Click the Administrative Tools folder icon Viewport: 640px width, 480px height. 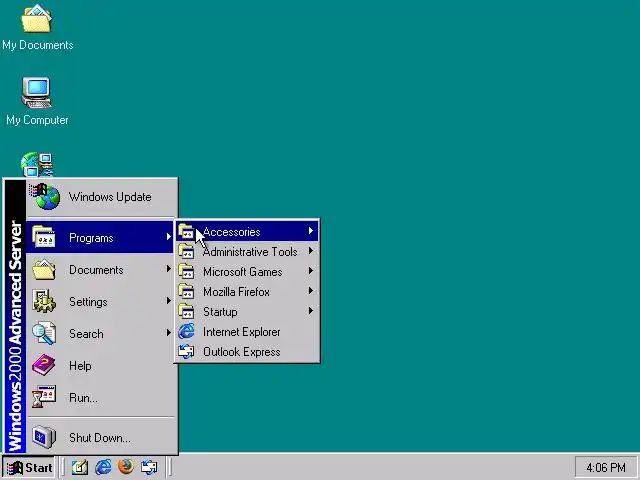click(x=186, y=251)
